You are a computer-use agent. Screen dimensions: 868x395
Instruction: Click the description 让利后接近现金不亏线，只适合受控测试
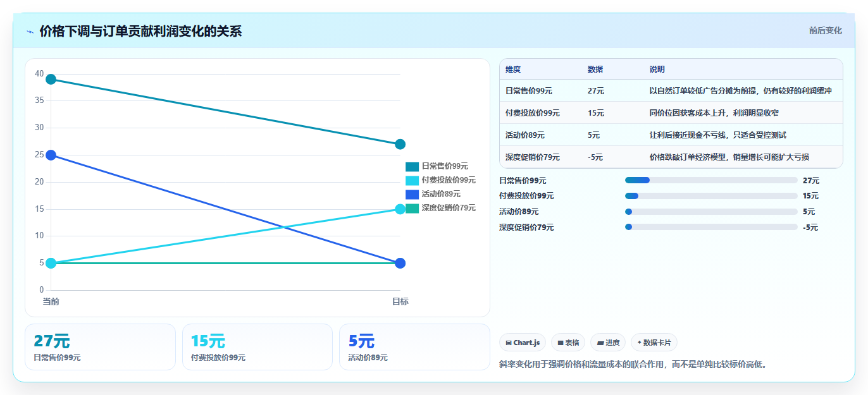718,135
